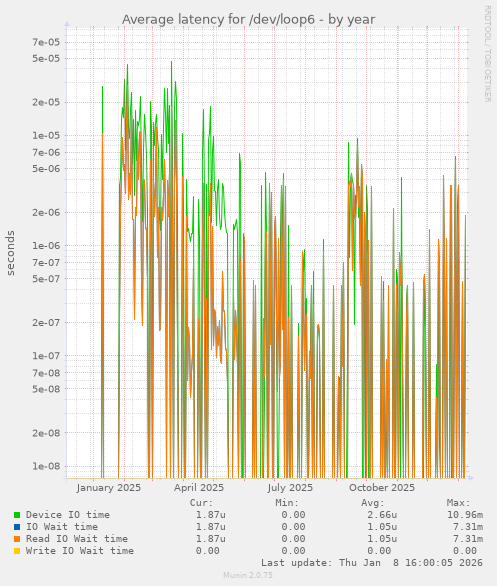Image resolution: width=497 pixels, height=586 pixels.
Task: Click the chart title 'Average latency for /dev/loop6'
Action: 248,19
